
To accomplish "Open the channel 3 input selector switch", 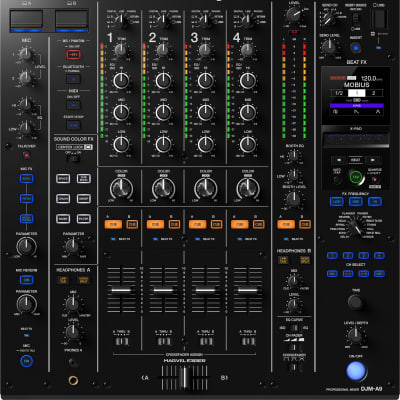I will pyautogui.click(x=206, y=20).
